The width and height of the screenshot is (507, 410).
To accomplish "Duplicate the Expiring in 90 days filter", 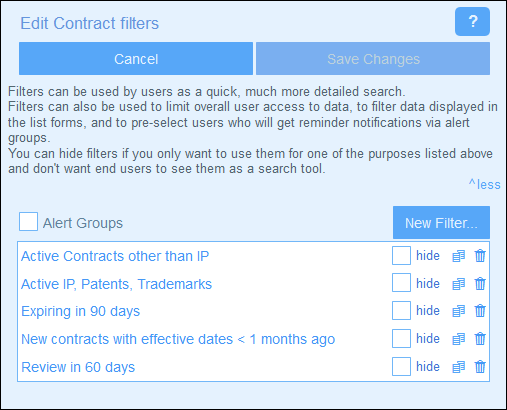I will (x=458, y=311).
